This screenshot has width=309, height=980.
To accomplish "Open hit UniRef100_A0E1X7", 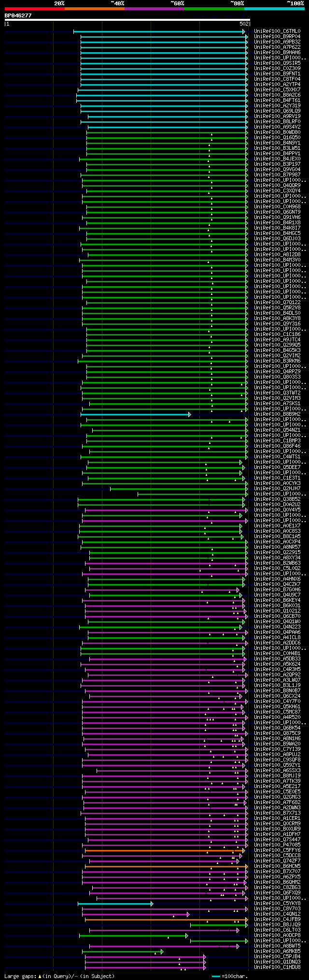I will point(277,526).
